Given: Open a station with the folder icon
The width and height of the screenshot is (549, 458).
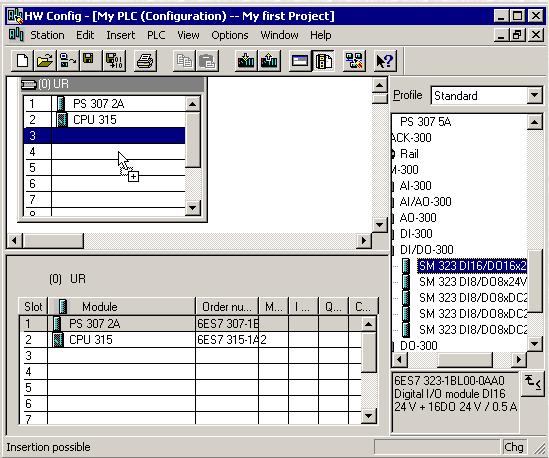Looking at the screenshot, I should click(x=45, y=61).
